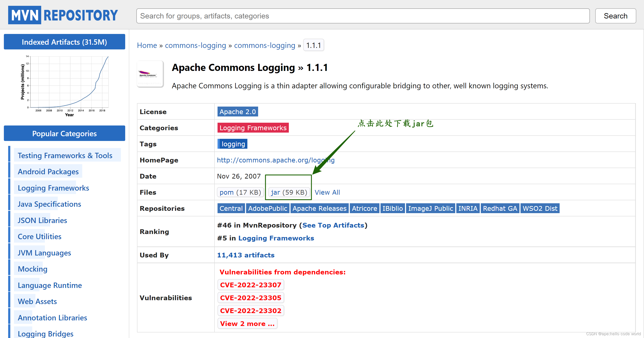
Task: Open the first commons-logging group breadcrumb
Action: pyautogui.click(x=195, y=45)
